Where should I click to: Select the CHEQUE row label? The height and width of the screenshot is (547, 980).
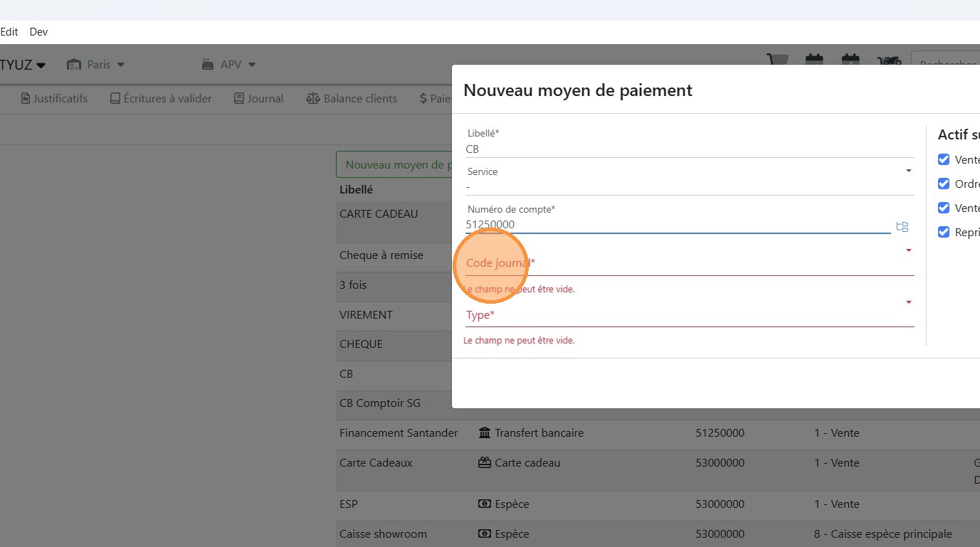coord(361,344)
